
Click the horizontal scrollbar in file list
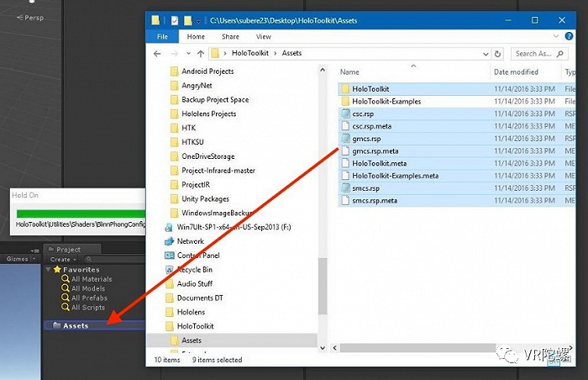coord(417,348)
